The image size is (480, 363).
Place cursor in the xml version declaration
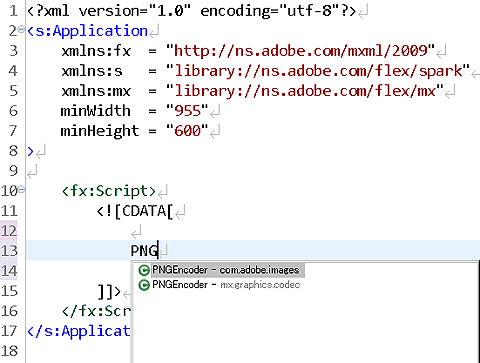tap(192, 11)
